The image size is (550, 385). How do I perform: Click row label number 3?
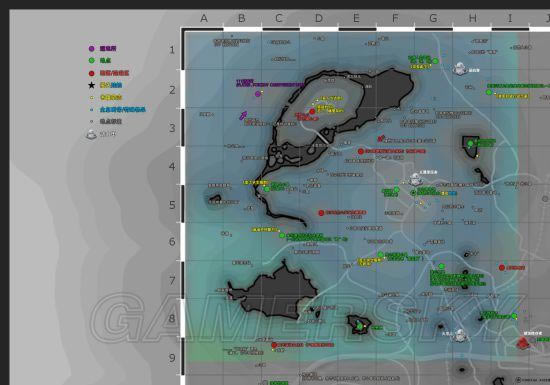click(172, 128)
